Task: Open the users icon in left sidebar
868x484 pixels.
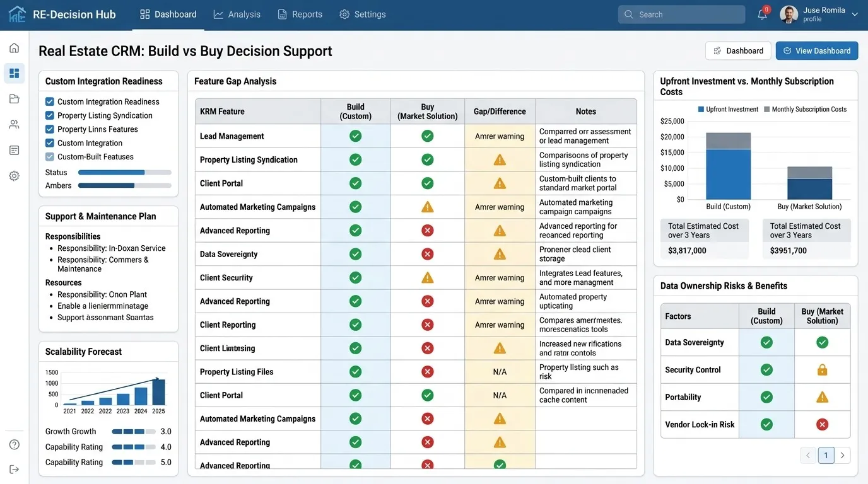Action: click(x=14, y=125)
